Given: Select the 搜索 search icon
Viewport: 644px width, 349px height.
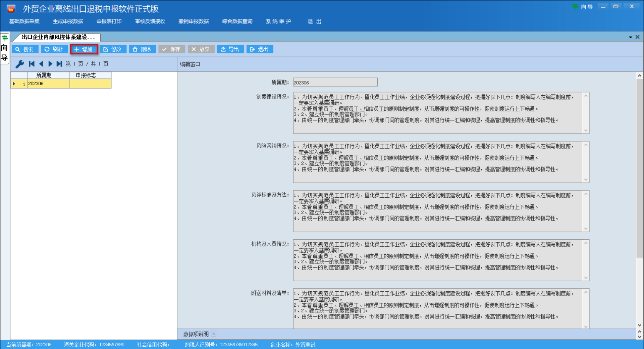Looking at the screenshot, I should [x=18, y=49].
